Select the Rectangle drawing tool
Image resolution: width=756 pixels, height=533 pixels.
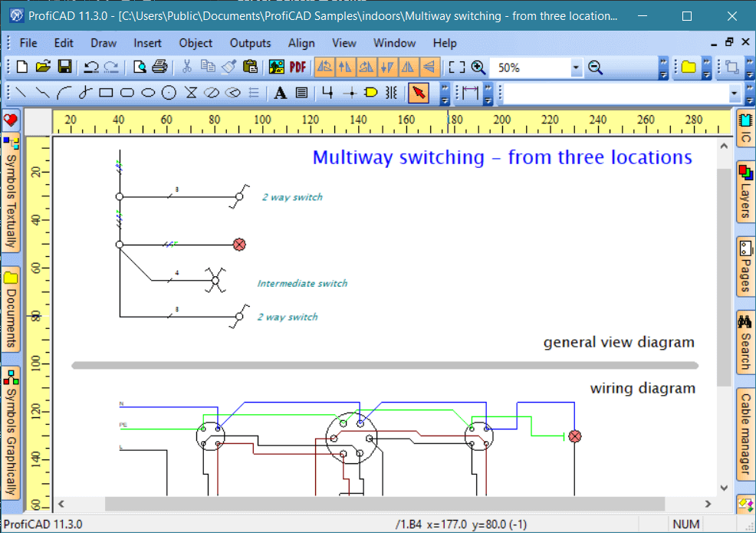click(106, 94)
